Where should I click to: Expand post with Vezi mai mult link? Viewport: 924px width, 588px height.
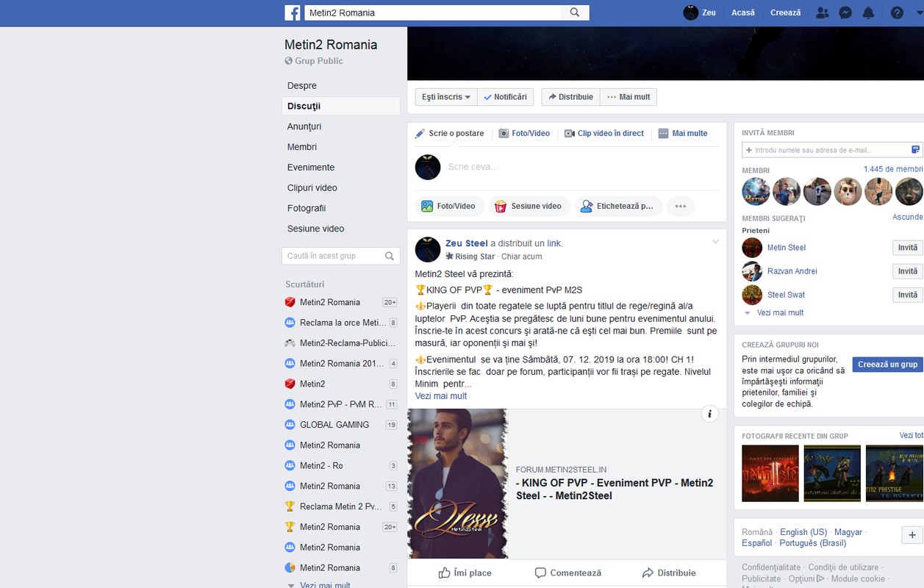[441, 396]
